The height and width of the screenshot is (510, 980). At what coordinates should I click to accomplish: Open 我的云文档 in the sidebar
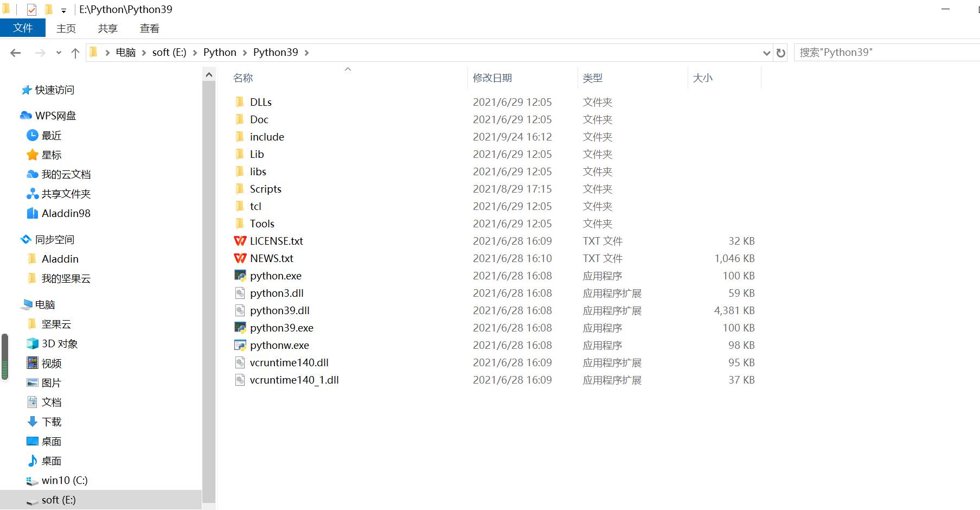point(66,174)
